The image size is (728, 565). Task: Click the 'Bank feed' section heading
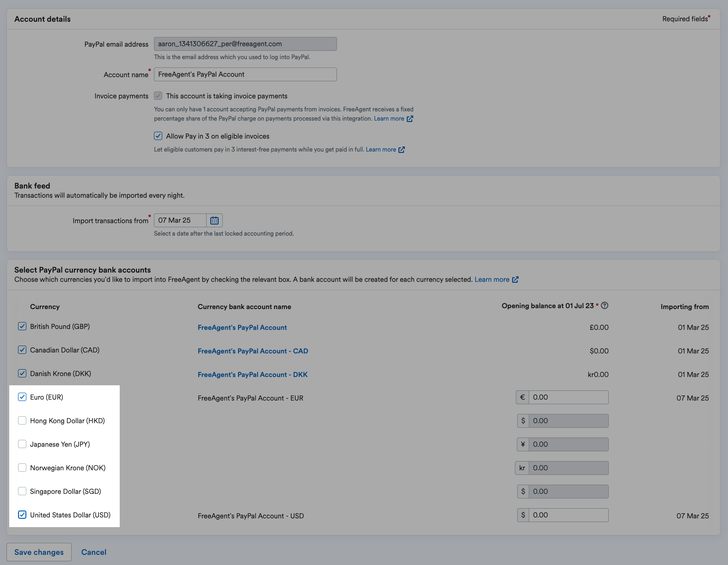point(32,186)
